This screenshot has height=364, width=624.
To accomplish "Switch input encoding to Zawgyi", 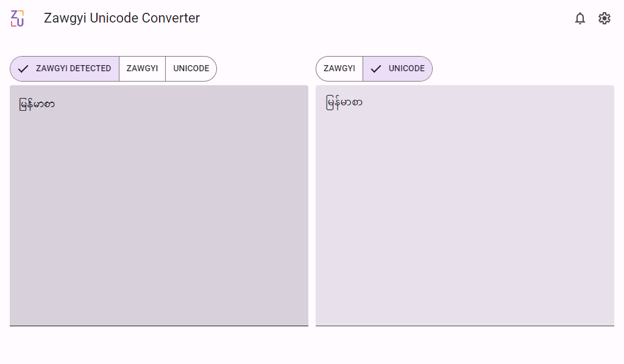I will pos(142,69).
